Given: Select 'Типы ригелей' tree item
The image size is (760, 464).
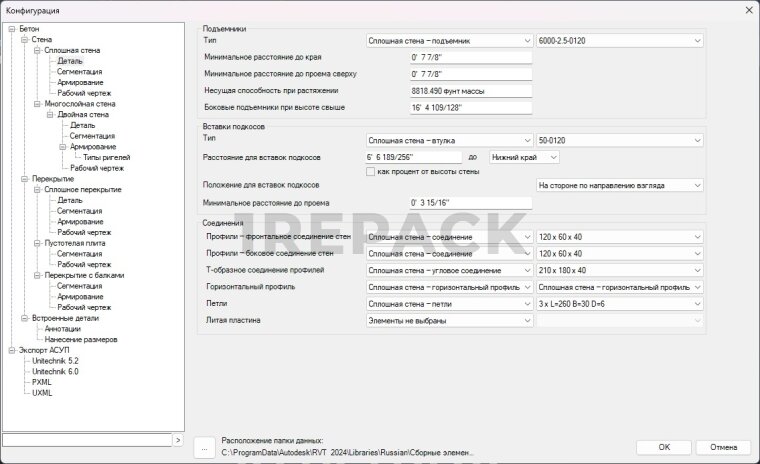Looking at the screenshot, I should [106, 157].
